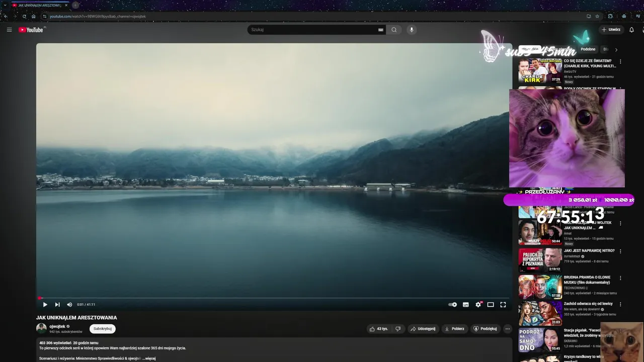Download the video with Pobierz

(454, 329)
